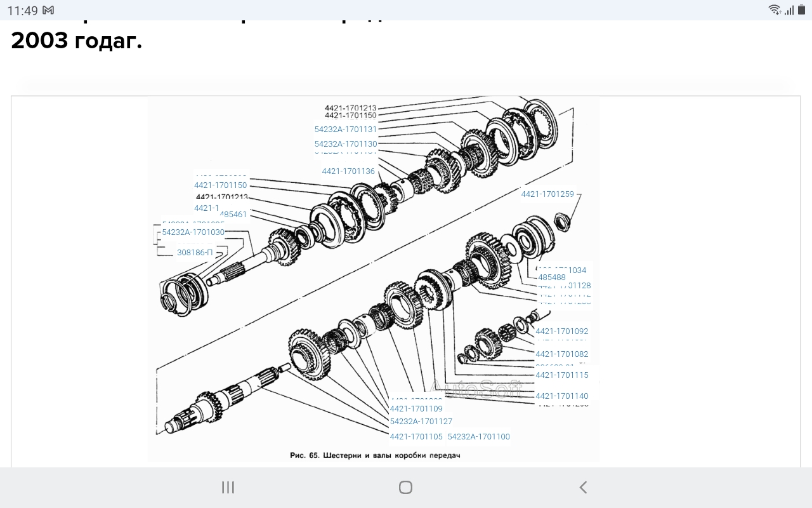Image resolution: width=812 pixels, height=508 pixels.
Task: Tap the caption 'Рис. 65. Шестерни и валы коробки передач'
Action: 374,455
